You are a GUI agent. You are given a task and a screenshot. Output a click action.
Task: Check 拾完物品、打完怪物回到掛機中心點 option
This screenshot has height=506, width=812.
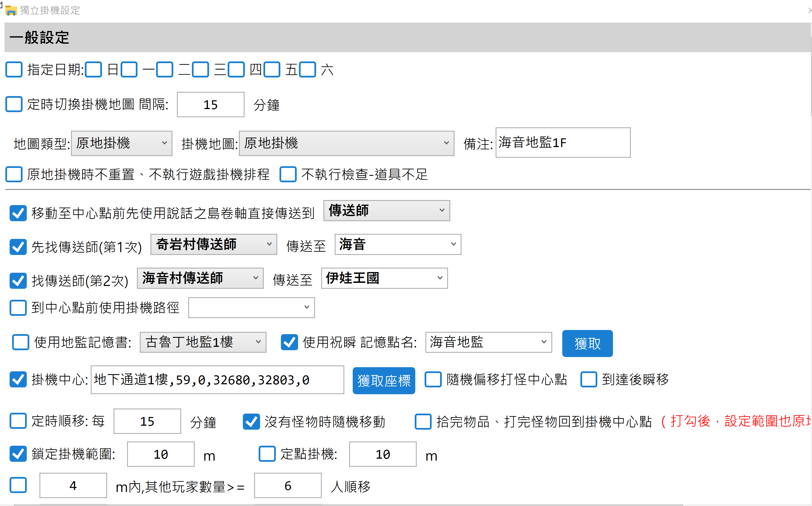coord(423,422)
